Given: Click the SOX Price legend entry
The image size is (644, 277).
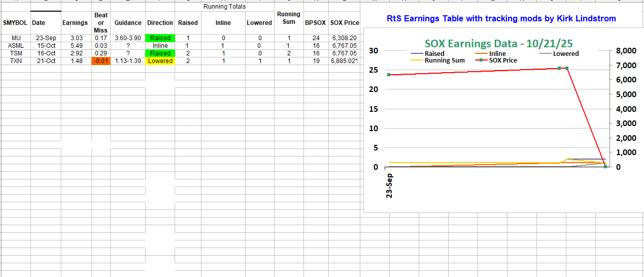Looking at the screenshot, I should [x=503, y=60].
